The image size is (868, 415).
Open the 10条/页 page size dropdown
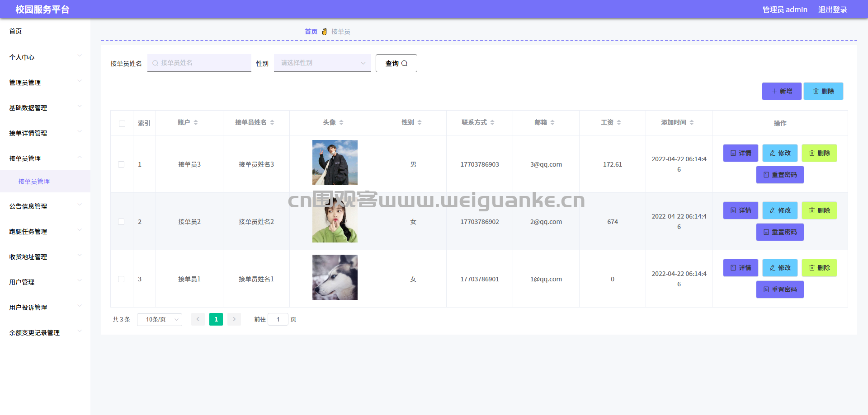pos(159,319)
